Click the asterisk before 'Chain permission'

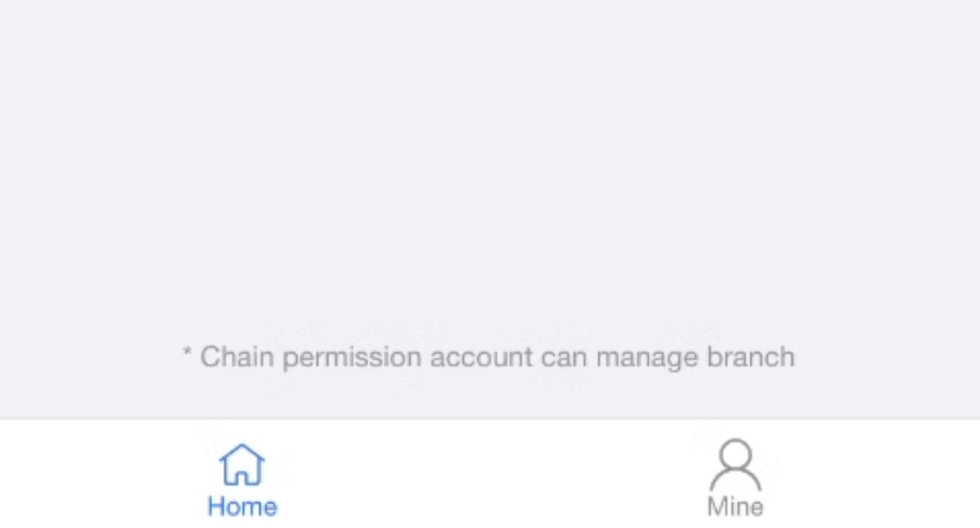(187, 354)
